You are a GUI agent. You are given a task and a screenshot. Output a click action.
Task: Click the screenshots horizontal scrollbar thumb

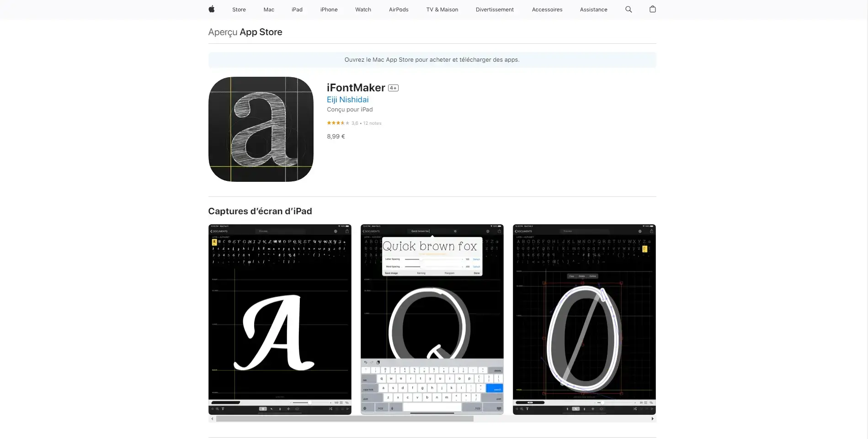(345, 418)
